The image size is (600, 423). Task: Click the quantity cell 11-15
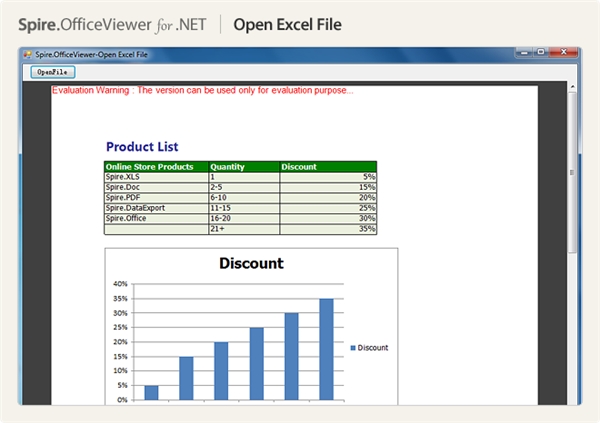[244, 208]
